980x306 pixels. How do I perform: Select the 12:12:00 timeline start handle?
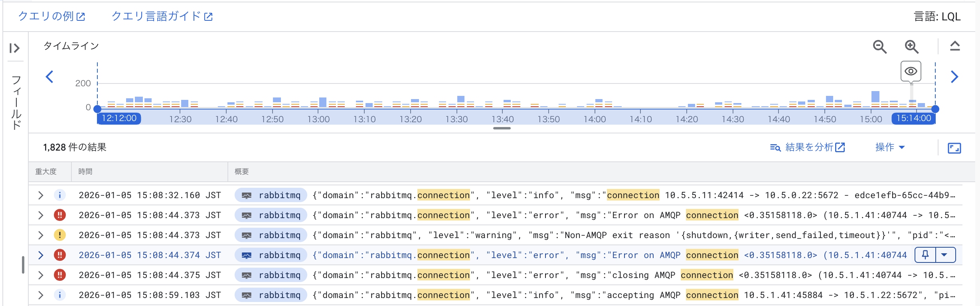click(x=97, y=109)
